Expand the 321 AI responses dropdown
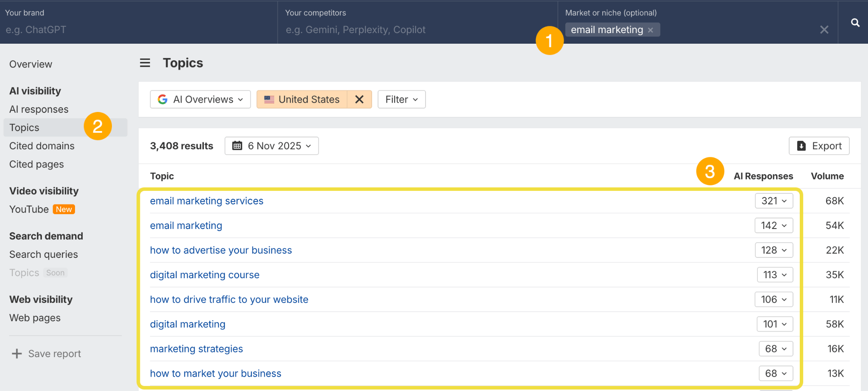 click(x=773, y=201)
